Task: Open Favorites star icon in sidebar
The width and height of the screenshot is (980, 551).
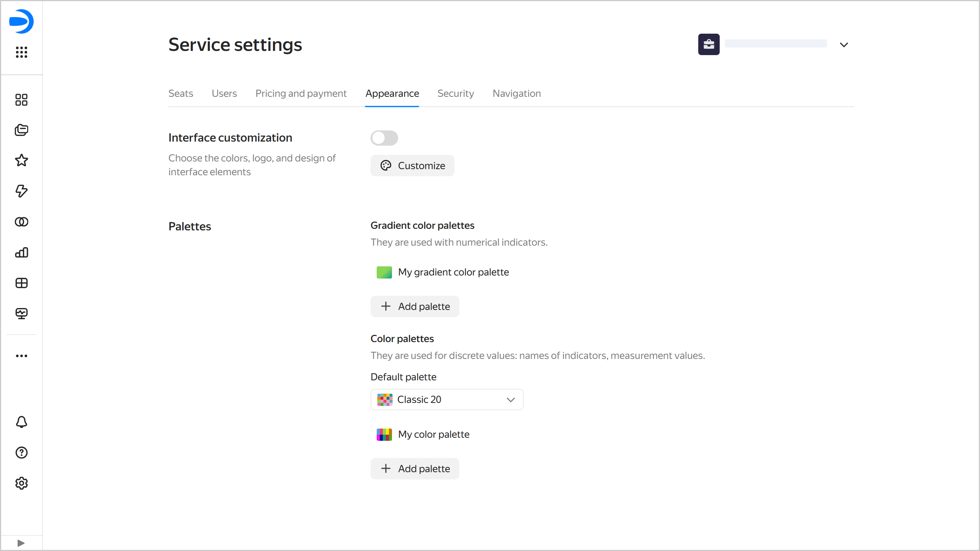Action: pyautogui.click(x=21, y=160)
